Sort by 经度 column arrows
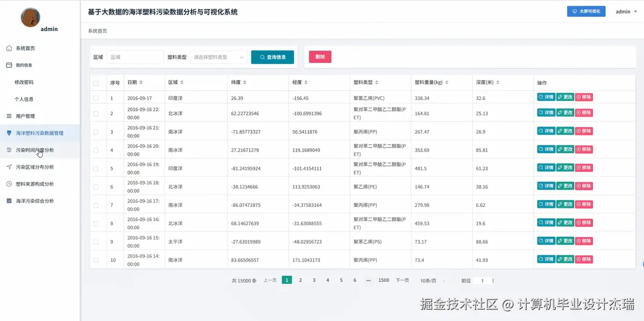The image size is (644, 321). click(x=306, y=82)
